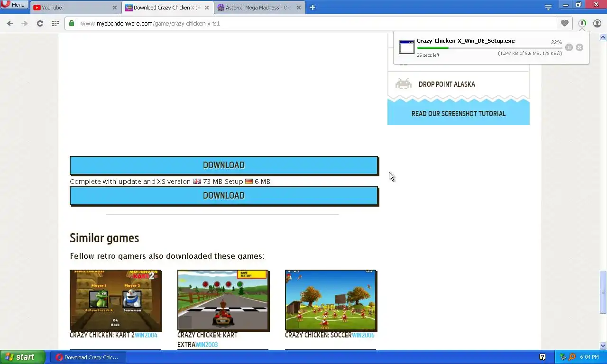Click the scrollbar down arrow
This screenshot has width=607, height=364.
(603, 346)
